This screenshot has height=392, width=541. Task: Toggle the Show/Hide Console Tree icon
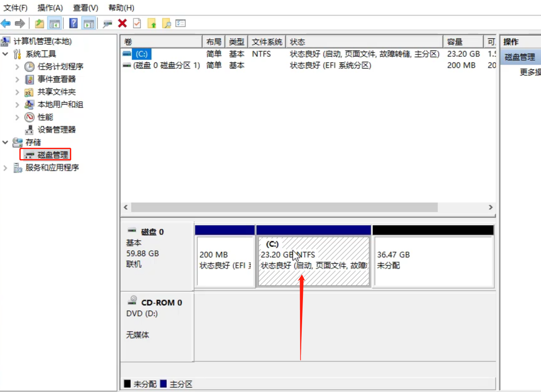[x=54, y=24]
